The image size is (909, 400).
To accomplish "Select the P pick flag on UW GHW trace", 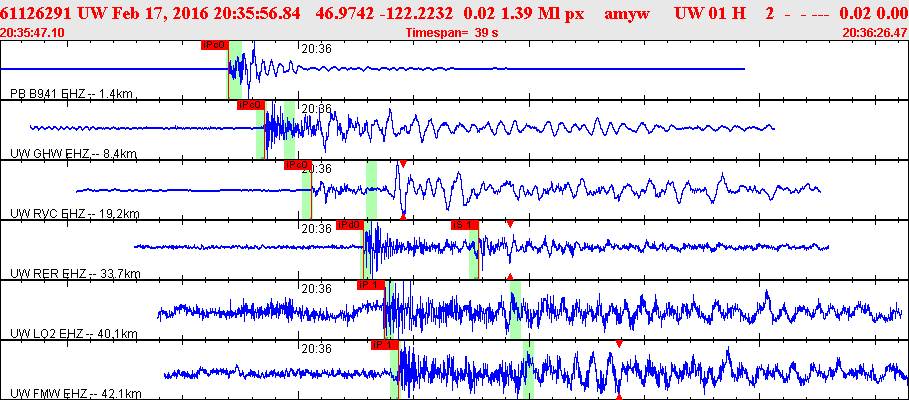I will (250, 105).
